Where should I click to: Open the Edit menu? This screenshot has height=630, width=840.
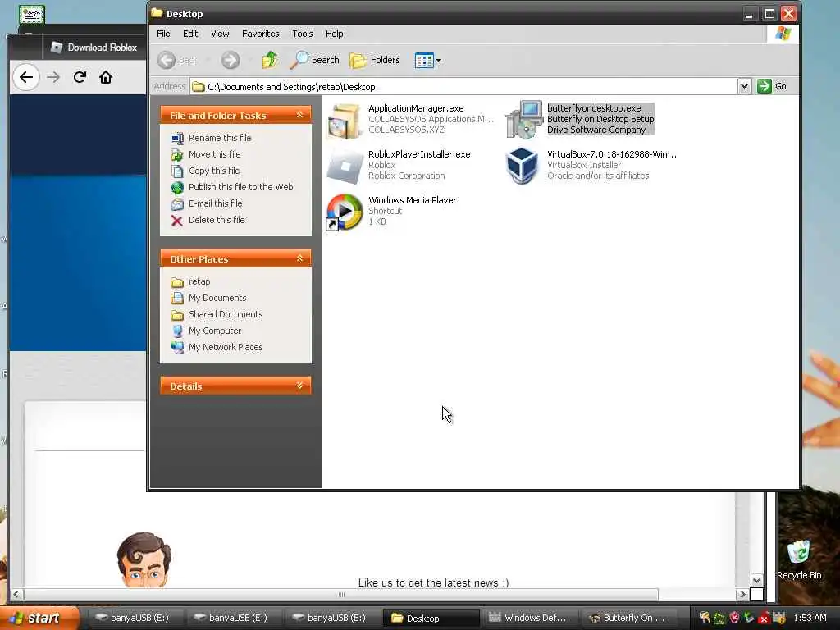coord(190,34)
